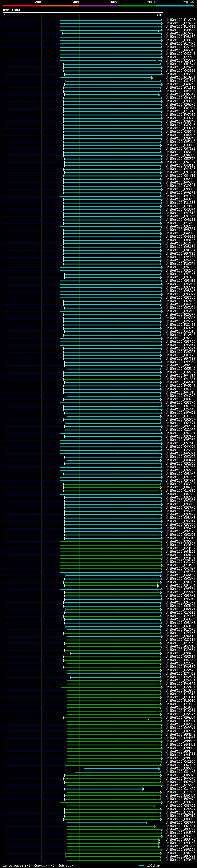Select the UniRef100_P04714 label
197x868 pixels.
180,375
